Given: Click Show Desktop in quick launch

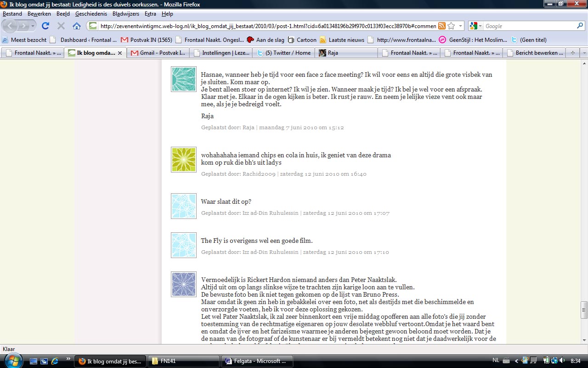Looking at the screenshot, I should (x=34, y=361).
